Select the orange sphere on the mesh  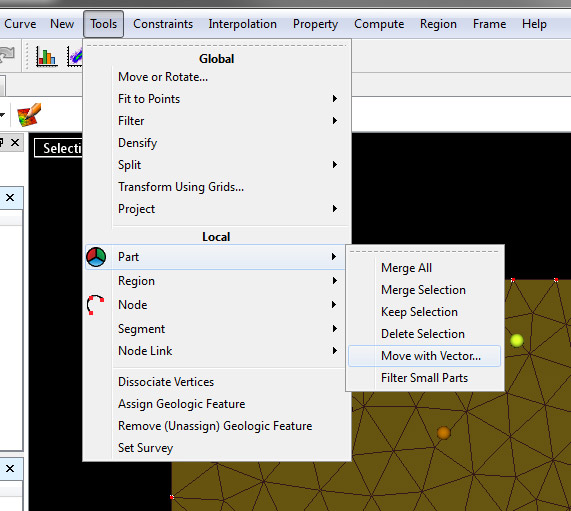click(x=444, y=433)
